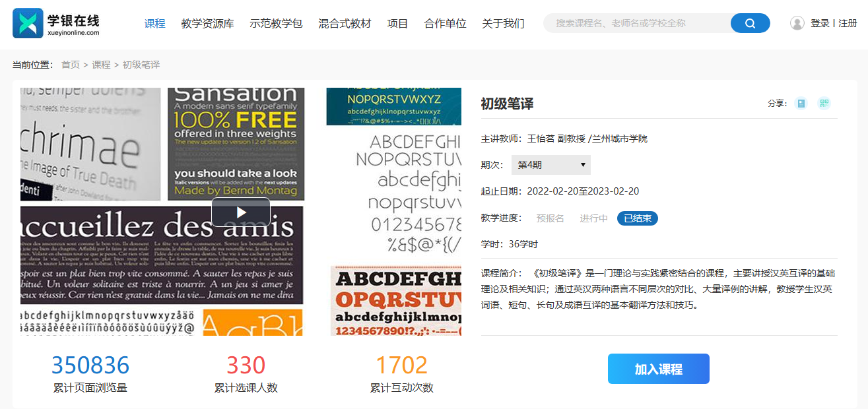Screen dimensions: 868x409
Task: Go to 首页 in the breadcrumb
Action: coord(71,65)
